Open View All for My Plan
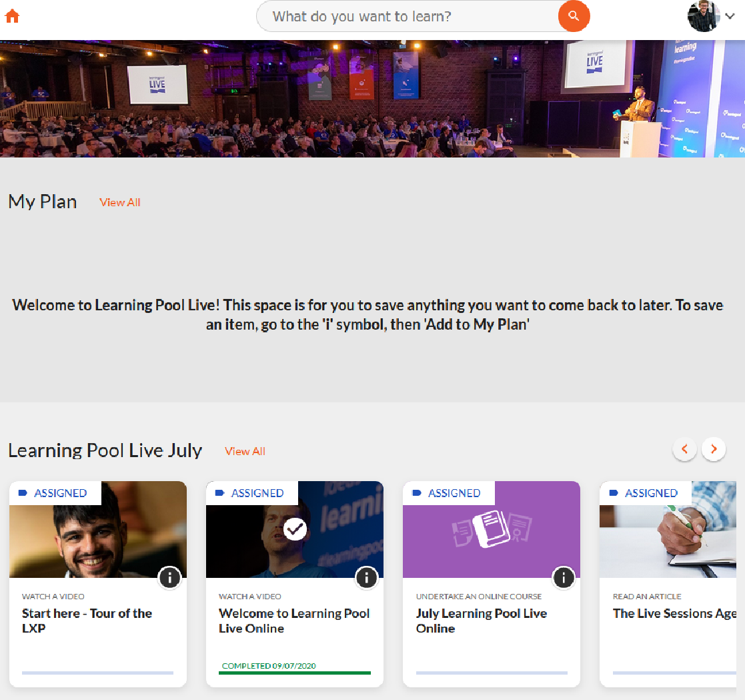Screen dimensions: 745x700 click(x=119, y=202)
